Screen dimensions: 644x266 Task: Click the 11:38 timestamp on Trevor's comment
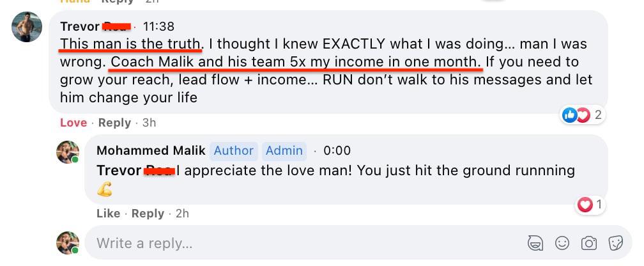tap(158, 27)
